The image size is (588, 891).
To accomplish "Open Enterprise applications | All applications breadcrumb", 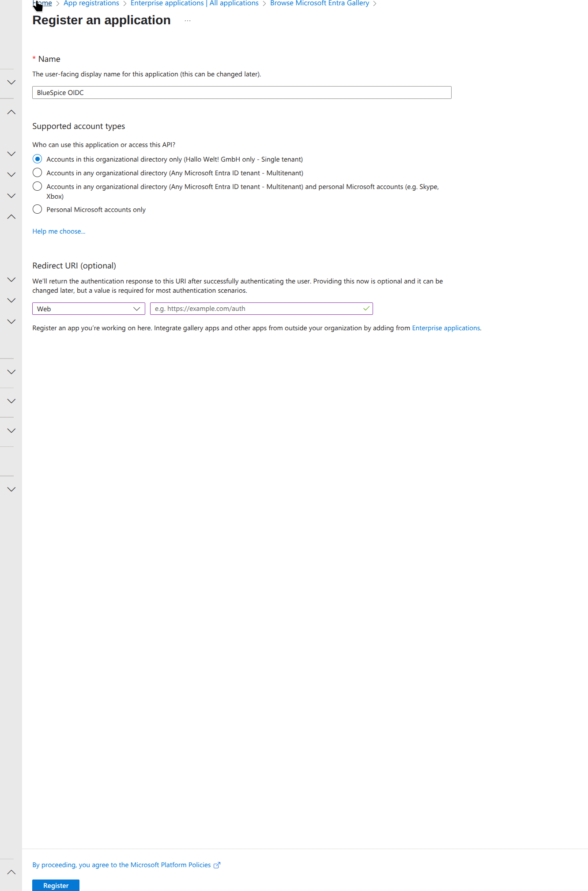I will 194,4.
